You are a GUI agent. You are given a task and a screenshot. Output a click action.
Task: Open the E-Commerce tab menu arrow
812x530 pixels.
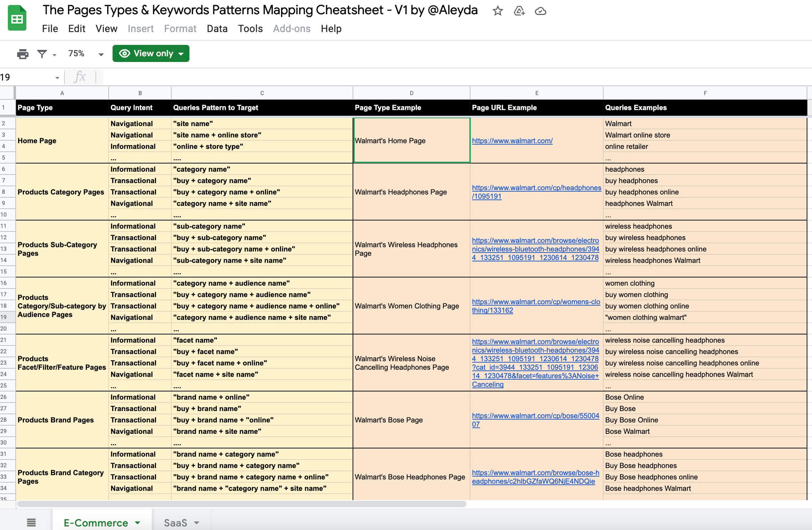pyautogui.click(x=137, y=522)
